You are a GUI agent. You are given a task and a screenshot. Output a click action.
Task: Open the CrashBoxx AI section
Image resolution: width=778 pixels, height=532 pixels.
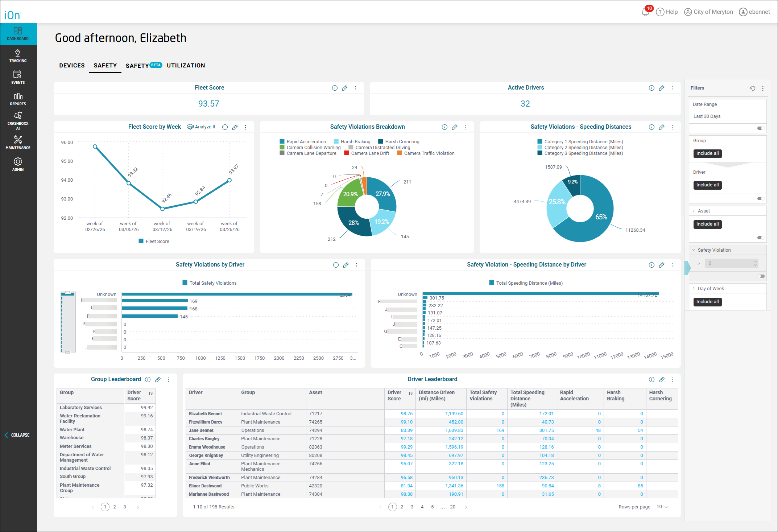tap(18, 120)
